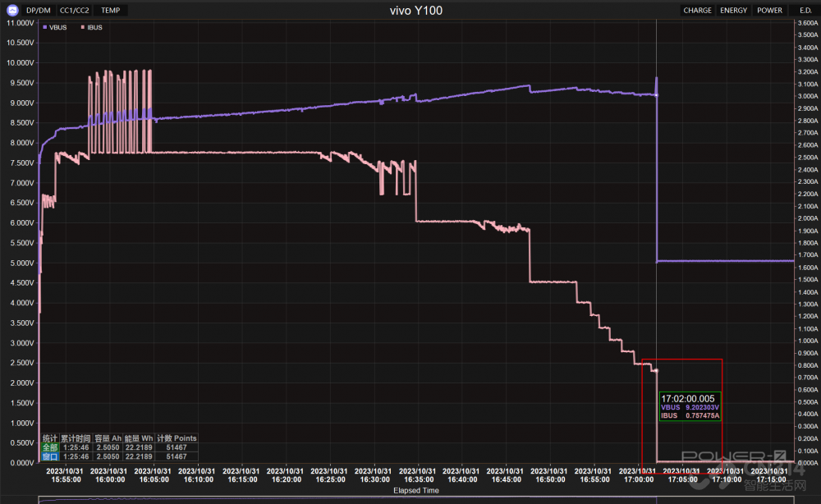The width and height of the screenshot is (821, 504).
Task: Click the 全部 row in statistics table
Action: [x=120, y=447]
